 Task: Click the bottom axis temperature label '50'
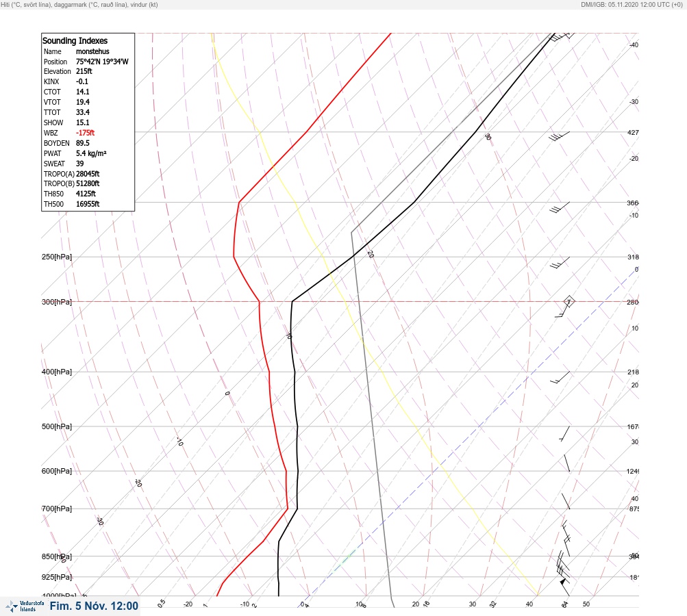click(586, 604)
